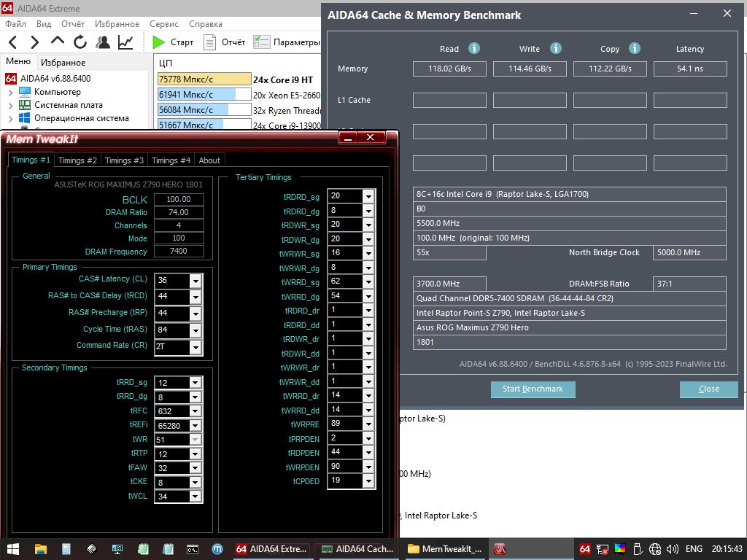747x560 pixels.
Task: Open the Command Rate (CR) dropdown
Action: click(x=196, y=346)
